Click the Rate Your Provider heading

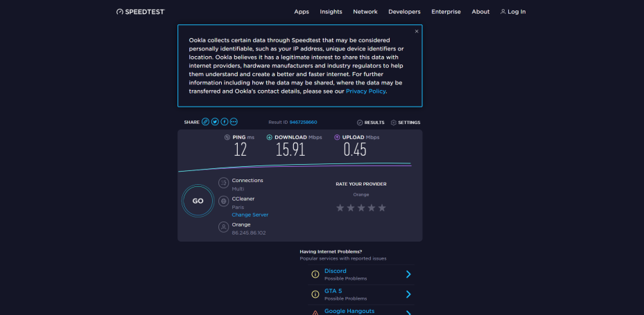click(x=361, y=184)
